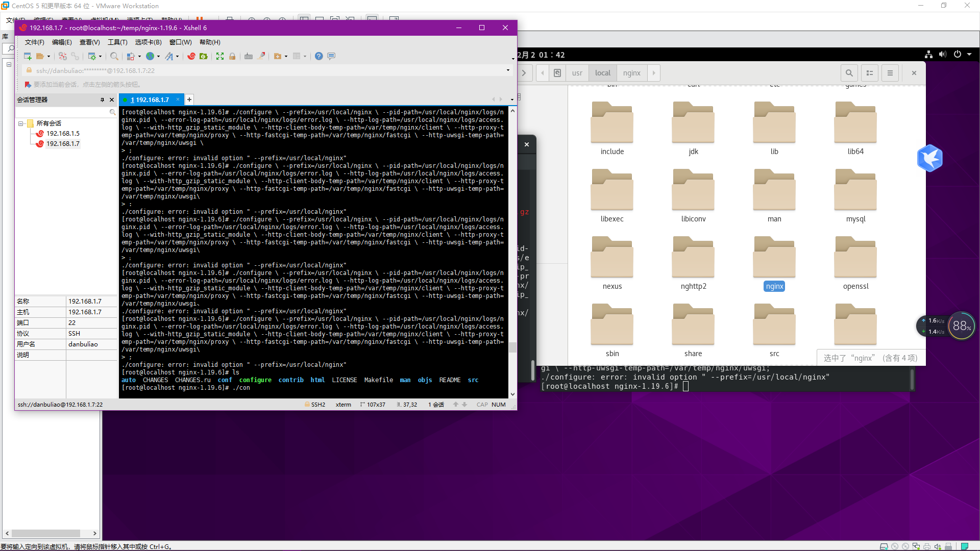Click the New Session icon in Xshell toolbar
This screenshot has height=551, width=980.
pos(28,56)
